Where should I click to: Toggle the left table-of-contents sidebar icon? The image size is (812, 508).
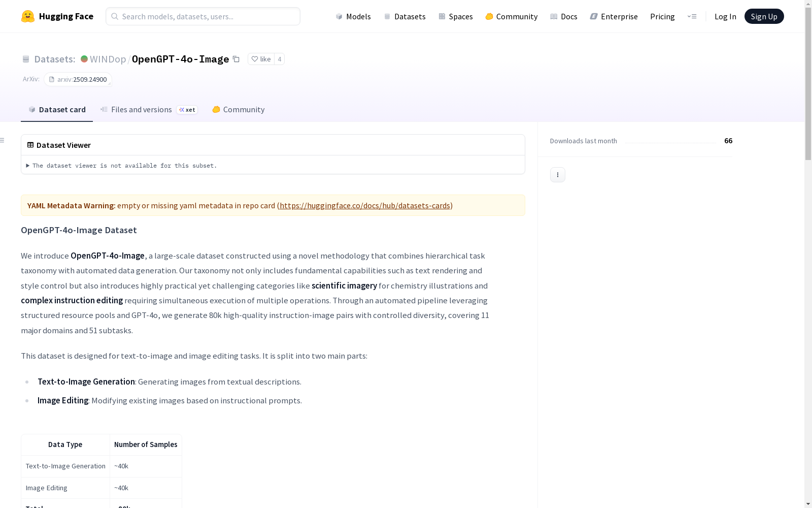tap(3, 140)
